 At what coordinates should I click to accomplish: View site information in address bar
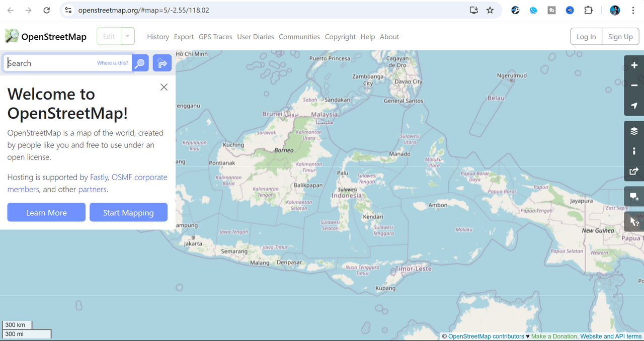(x=68, y=10)
